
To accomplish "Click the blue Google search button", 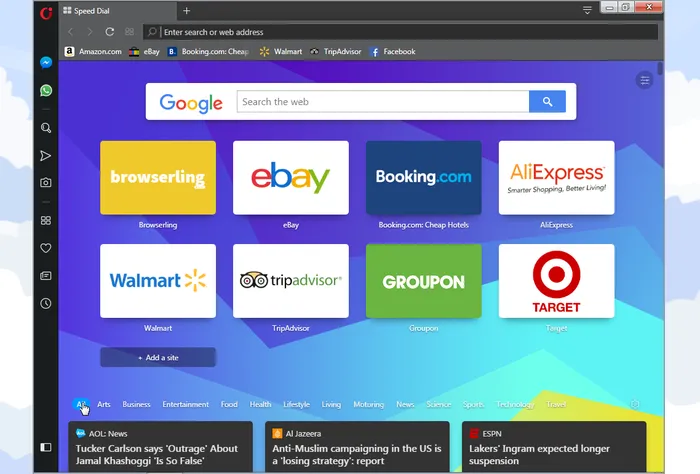I will pos(547,102).
